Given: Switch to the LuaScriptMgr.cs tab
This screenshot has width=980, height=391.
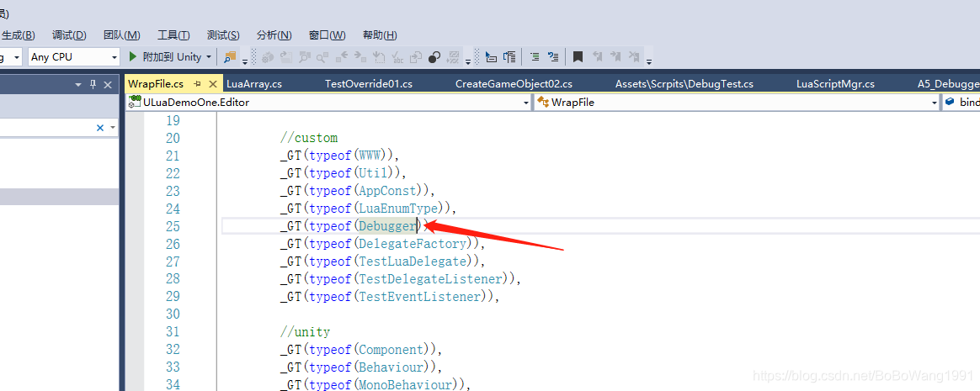Looking at the screenshot, I should point(836,84).
